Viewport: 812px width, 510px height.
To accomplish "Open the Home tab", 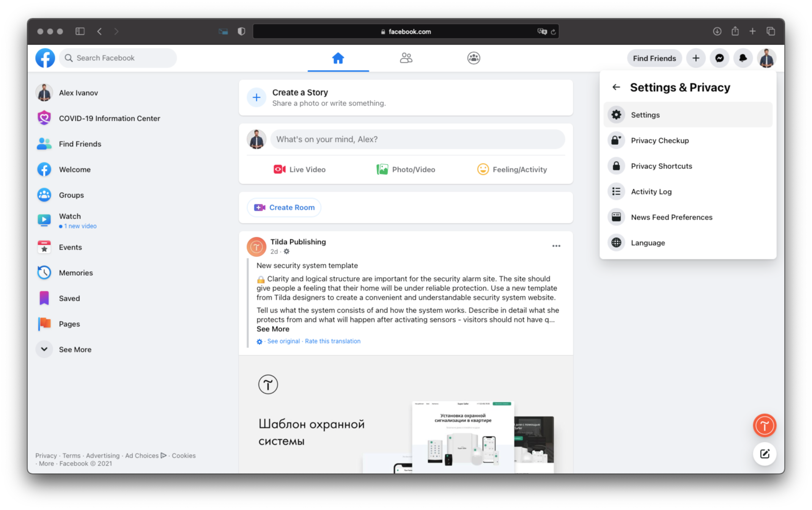I will pyautogui.click(x=338, y=58).
